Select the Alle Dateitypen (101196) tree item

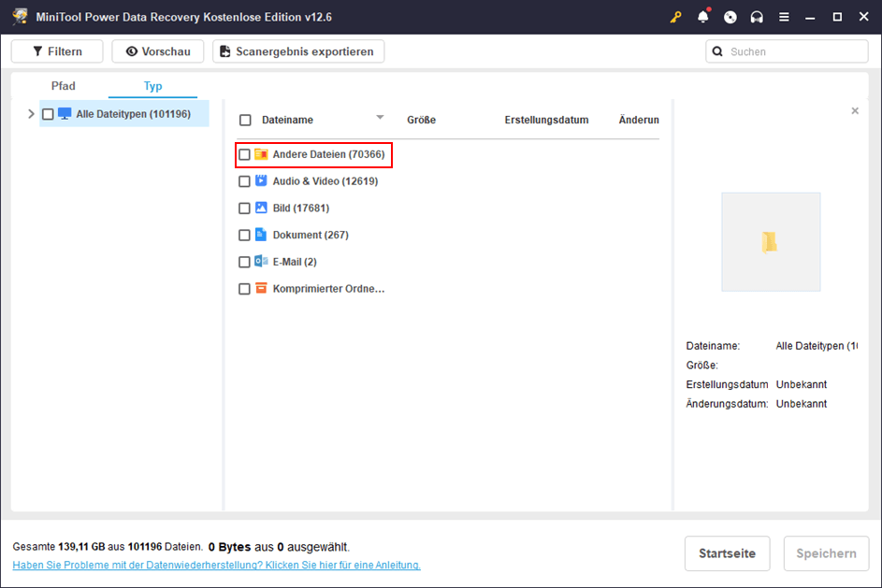(124, 114)
